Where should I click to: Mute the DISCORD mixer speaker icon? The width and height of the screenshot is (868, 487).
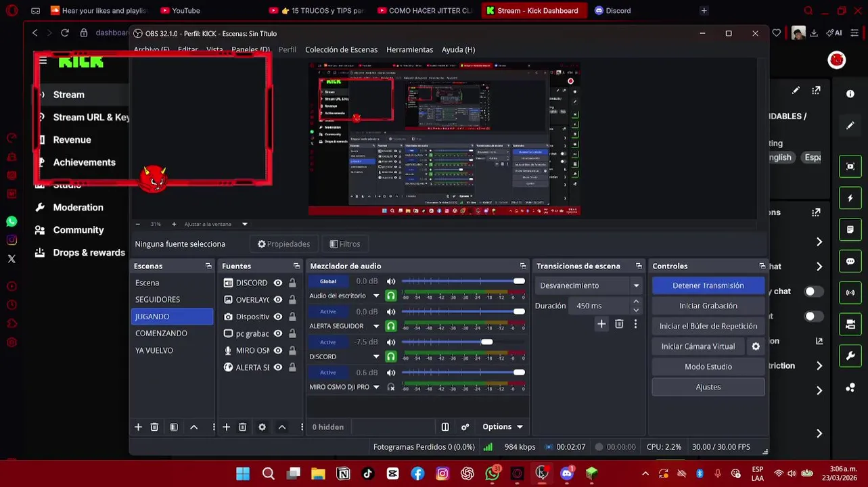391,342
